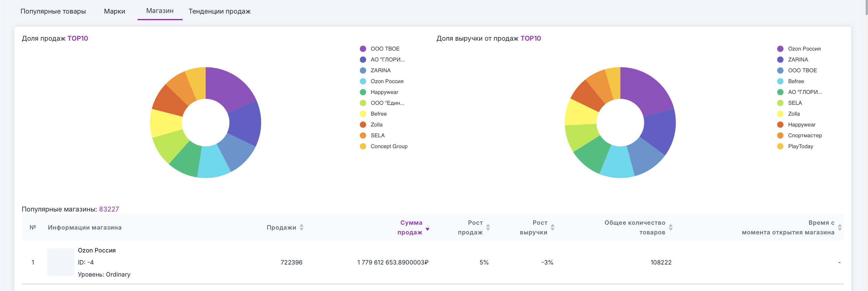Viewport: 868px width, 291px height.
Task: Toggle ООО ТВОЕ in sales share legend
Action: coord(380,49)
